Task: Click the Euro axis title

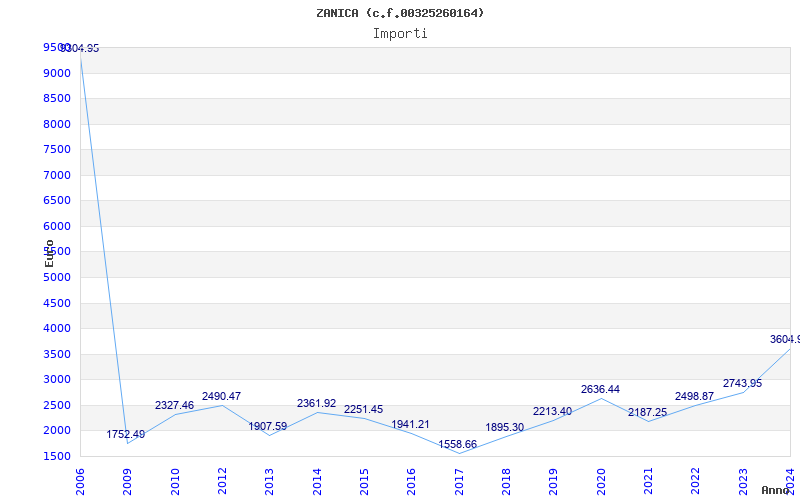Action: click(49, 254)
